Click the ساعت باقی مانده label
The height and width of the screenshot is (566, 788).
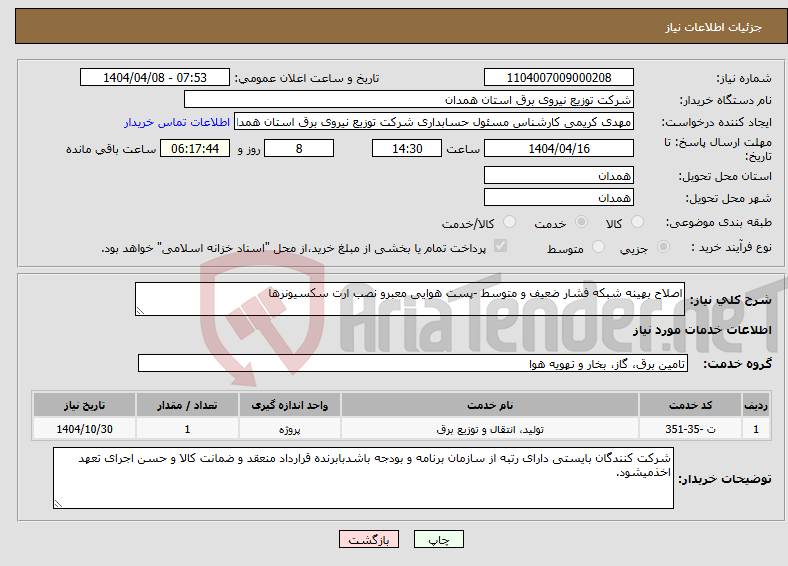coord(111,149)
